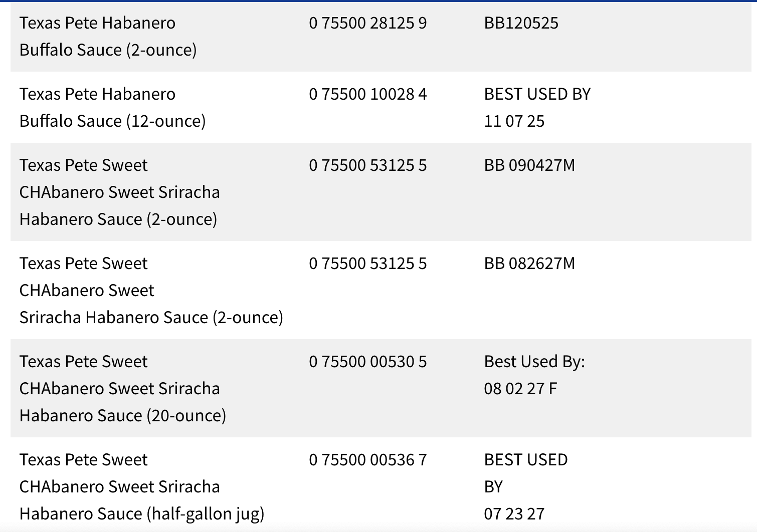
Task: Click the Habanero Buffalo Sauce (2-ounce) product name
Action: click(108, 37)
